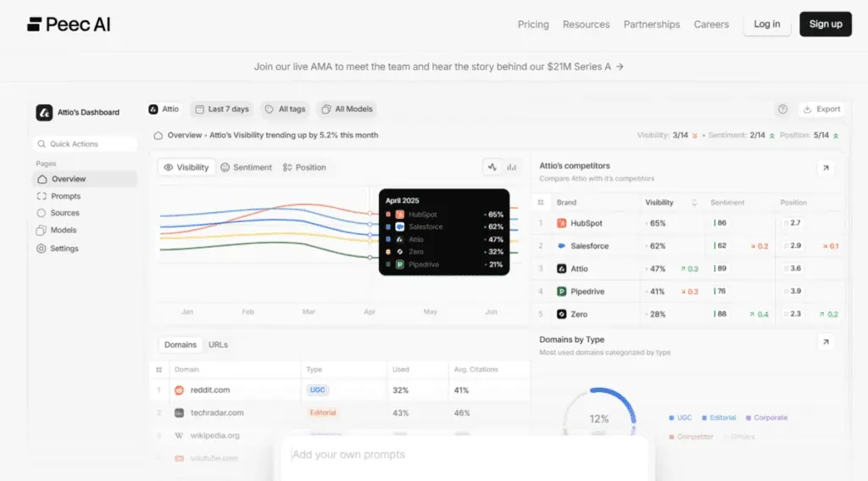Click the Avg. Citations column header

coord(476,370)
